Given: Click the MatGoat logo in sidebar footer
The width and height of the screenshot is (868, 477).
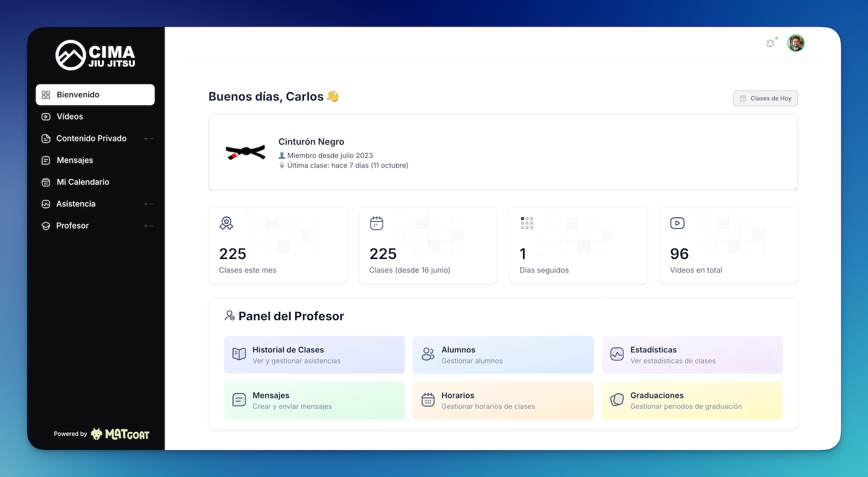Looking at the screenshot, I should [120, 434].
